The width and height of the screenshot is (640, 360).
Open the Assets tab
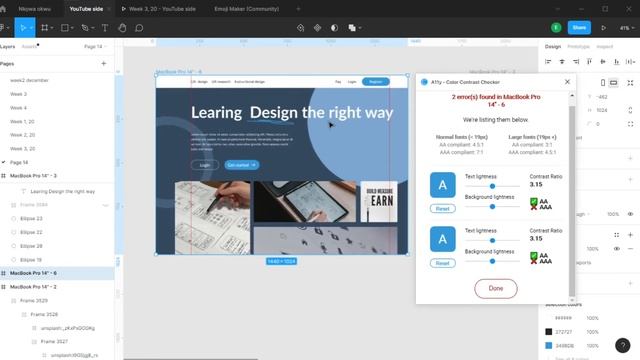click(x=29, y=47)
